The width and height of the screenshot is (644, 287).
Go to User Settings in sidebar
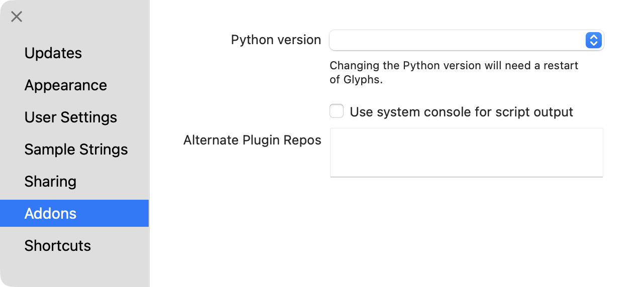click(70, 117)
